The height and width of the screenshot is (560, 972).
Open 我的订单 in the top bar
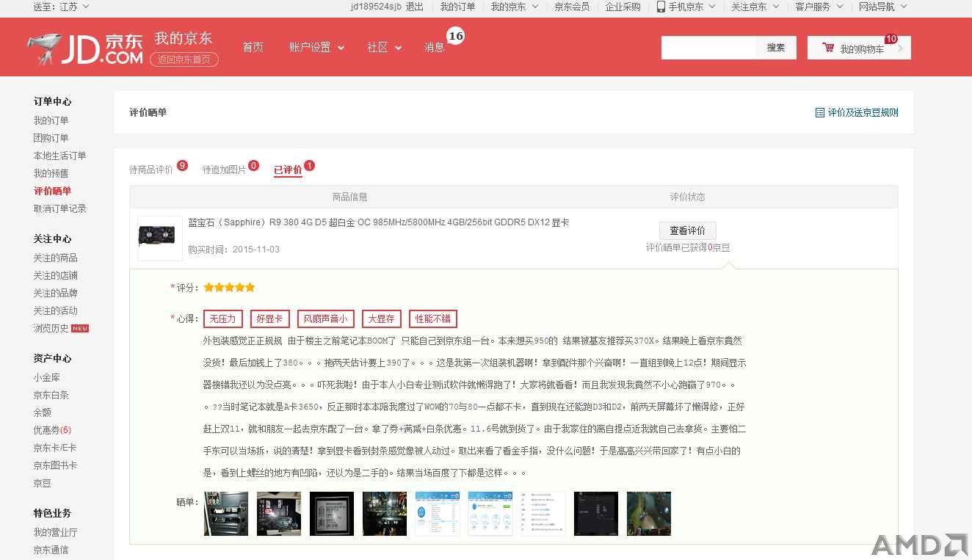pyautogui.click(x=457, y=7)
